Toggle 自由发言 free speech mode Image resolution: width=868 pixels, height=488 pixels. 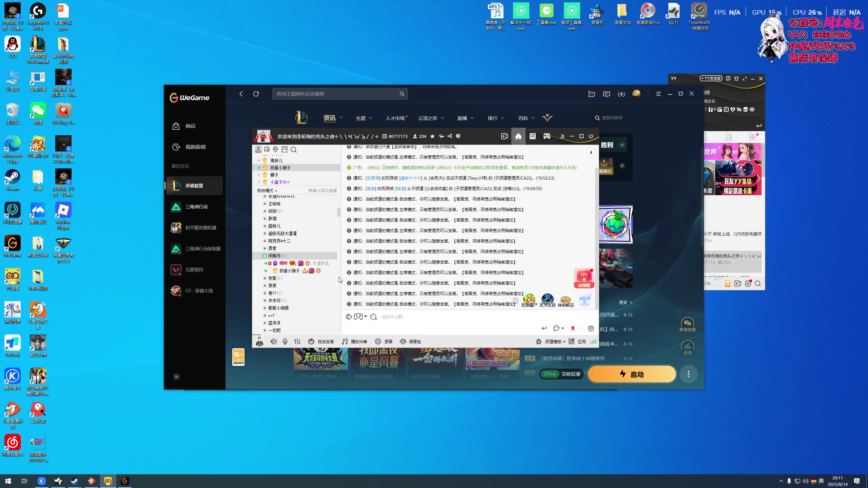[x=321, y=342]
